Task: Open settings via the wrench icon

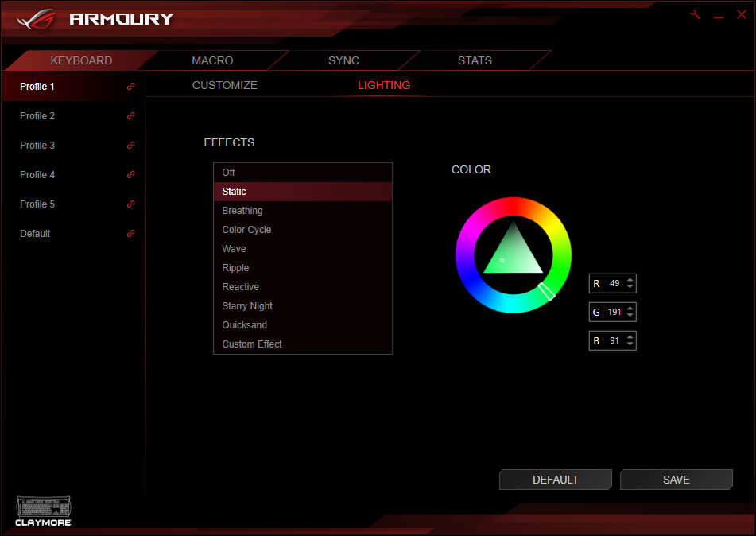Action: (695, 15)
